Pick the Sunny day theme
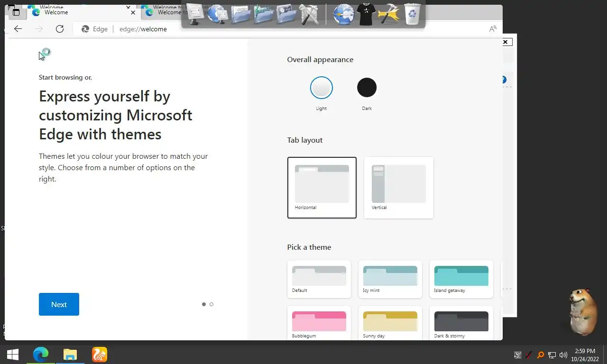This screenshot has height=364, width=607. pos(390,323)
